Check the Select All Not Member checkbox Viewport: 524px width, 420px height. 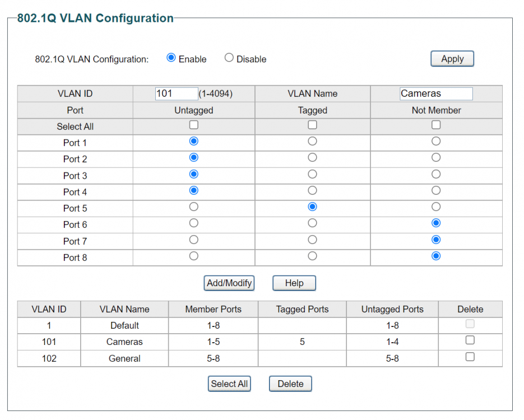pos(436,125)
